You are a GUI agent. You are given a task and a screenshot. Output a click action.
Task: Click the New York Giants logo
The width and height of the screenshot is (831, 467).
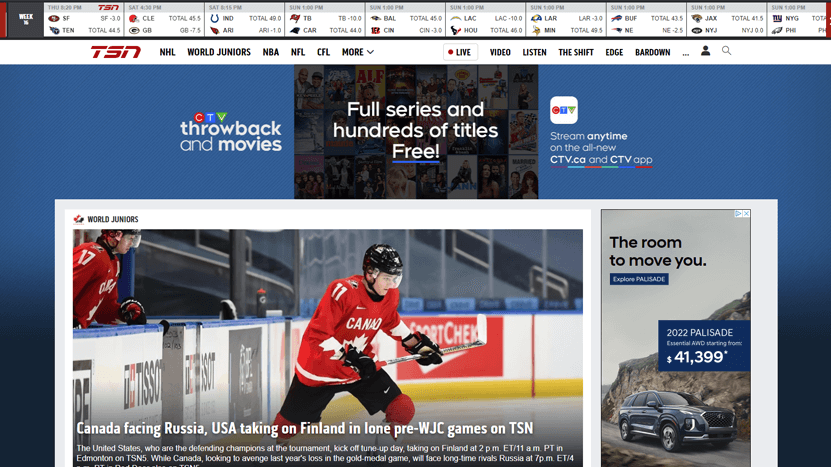point(777,19)
